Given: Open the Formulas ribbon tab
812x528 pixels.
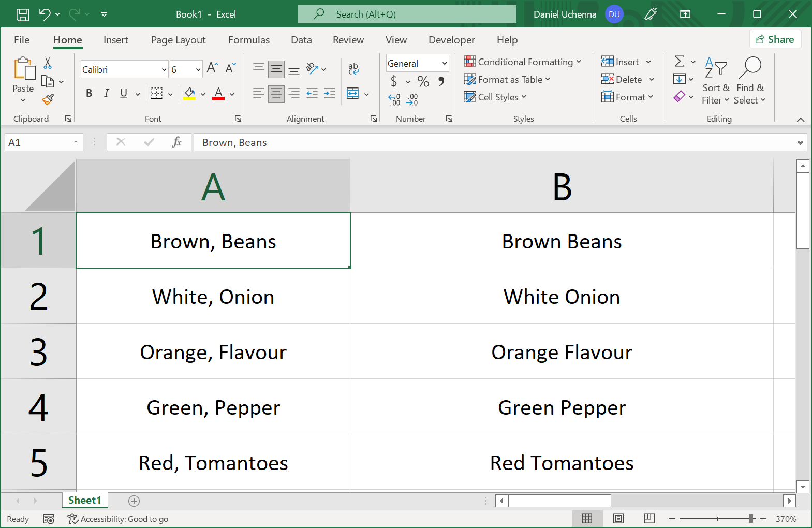Looking at the screenshot, I should (x=248, y=40).
